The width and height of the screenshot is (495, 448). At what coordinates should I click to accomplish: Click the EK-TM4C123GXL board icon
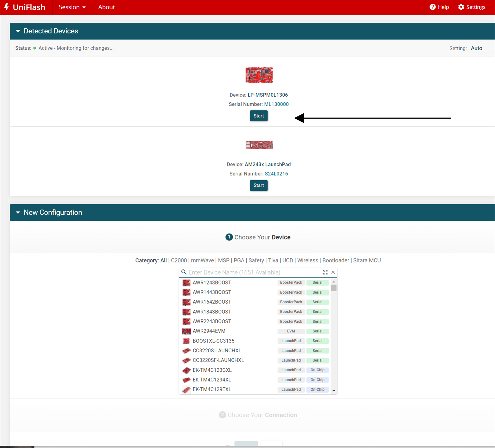click(186, 370)
